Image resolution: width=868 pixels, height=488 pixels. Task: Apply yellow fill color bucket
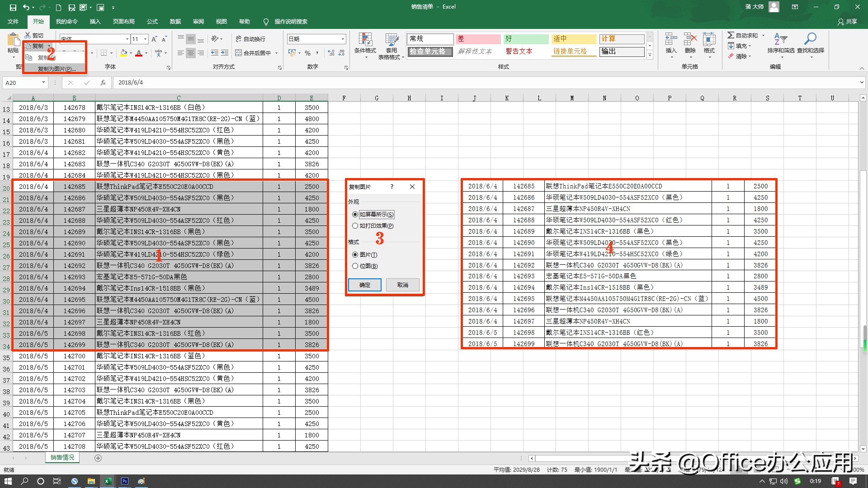[x=123, y=53]
